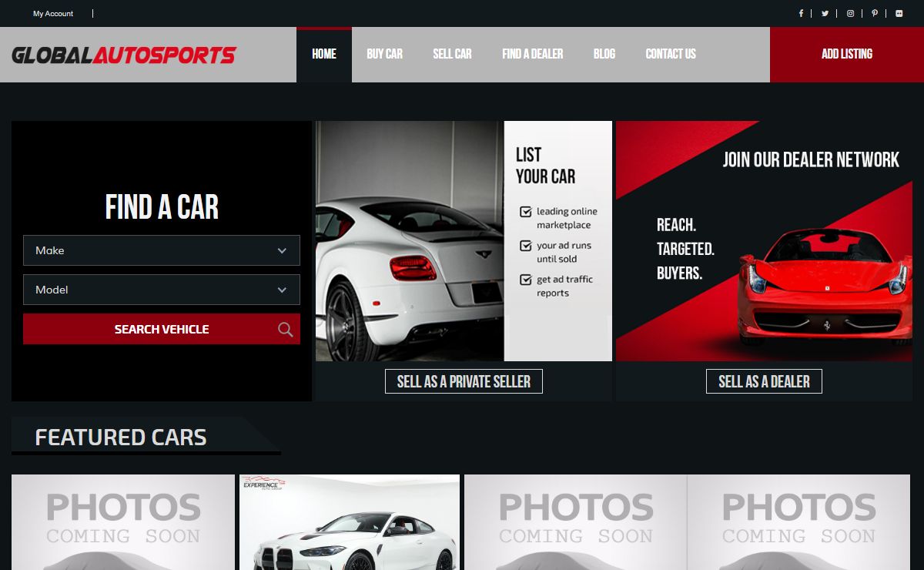924x570 pixels.
Task: Open the Sell Car menu
Action: click(x=452, y=54)
